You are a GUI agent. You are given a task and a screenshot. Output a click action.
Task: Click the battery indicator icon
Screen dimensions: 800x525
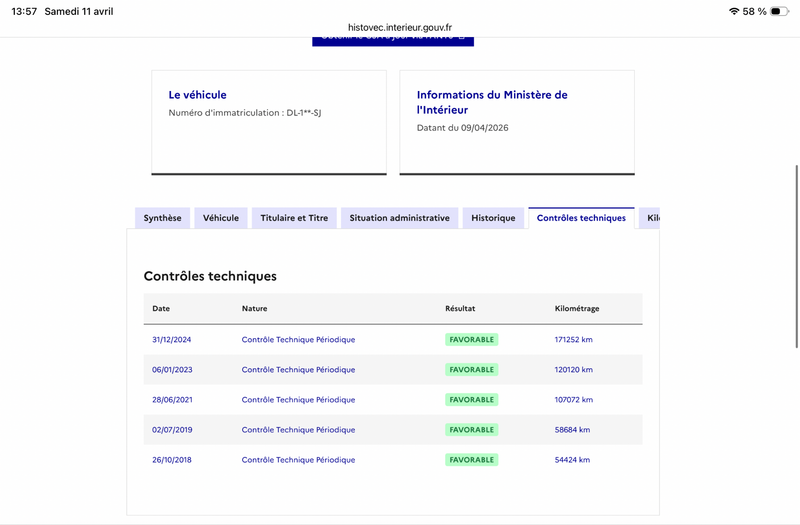(x=779, y=11)
